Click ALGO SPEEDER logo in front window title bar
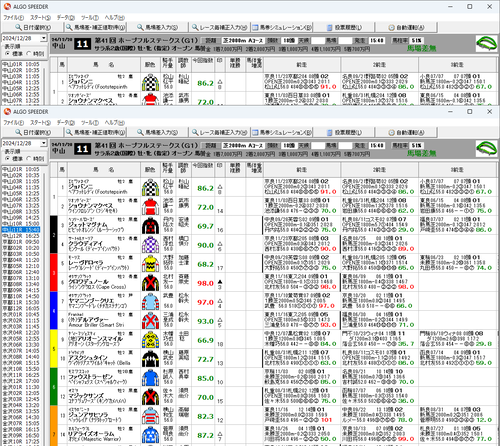Viewport: 500px width, 446px height. [x=7, y=111]
